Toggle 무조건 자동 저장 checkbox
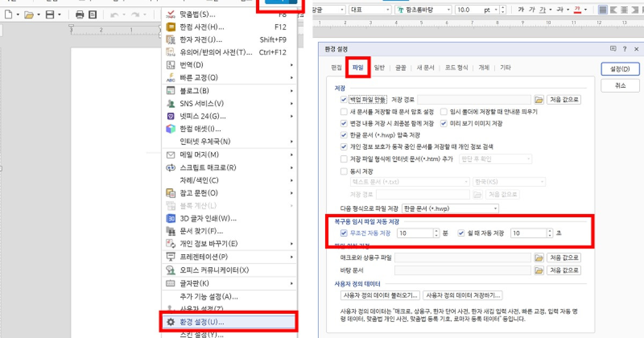The image size is (644, 338). coord(344,233)
